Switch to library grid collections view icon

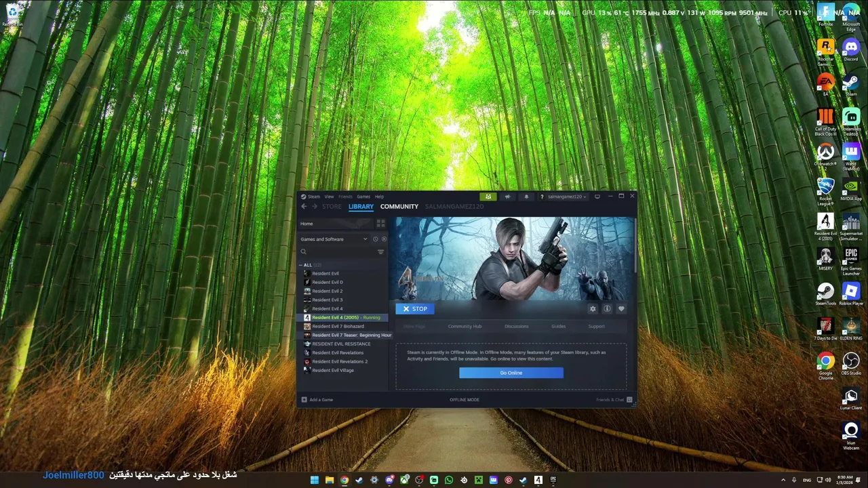380,224
